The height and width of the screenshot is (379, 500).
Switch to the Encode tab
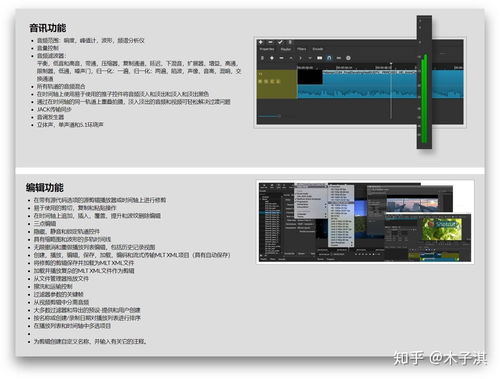point(318,49)
